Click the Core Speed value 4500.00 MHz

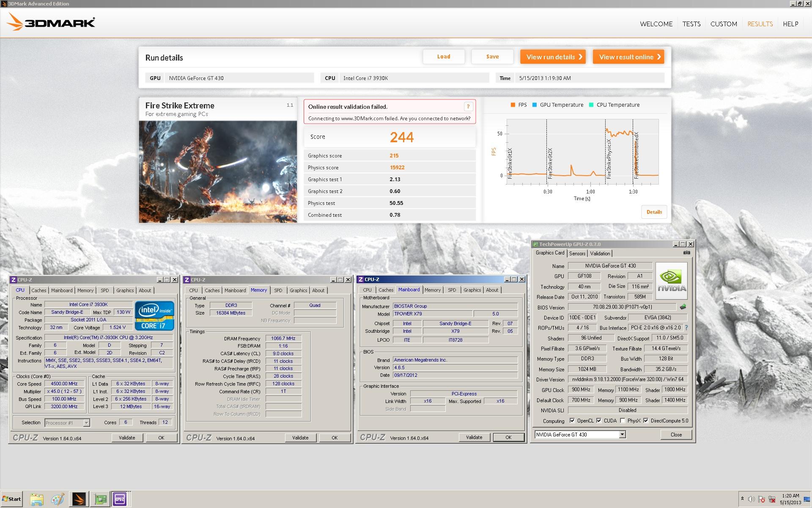tap(64, 384)
